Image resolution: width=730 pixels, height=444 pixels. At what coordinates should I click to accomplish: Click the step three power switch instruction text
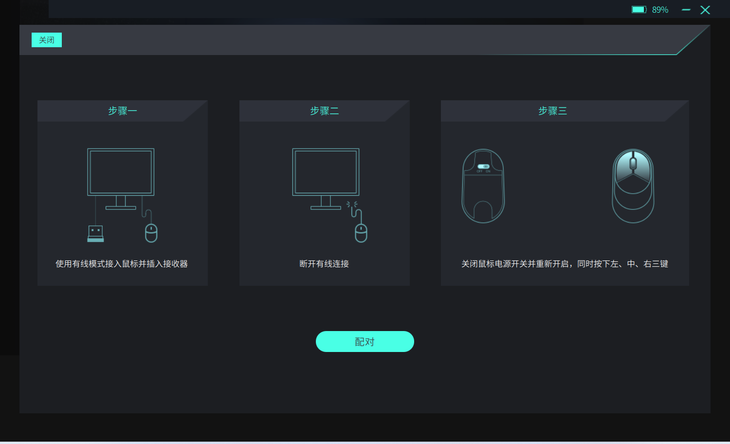[x=565, y=264]
